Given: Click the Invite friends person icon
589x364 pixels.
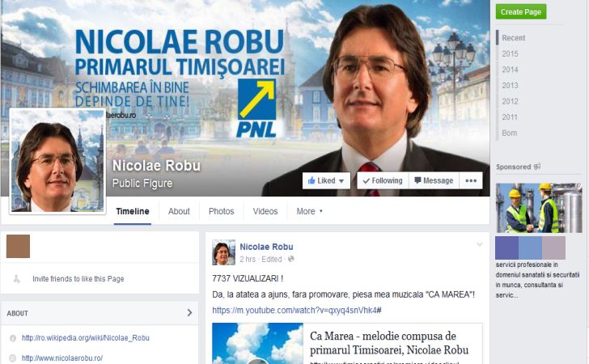Looking at the screenshot, I should 16,279.
